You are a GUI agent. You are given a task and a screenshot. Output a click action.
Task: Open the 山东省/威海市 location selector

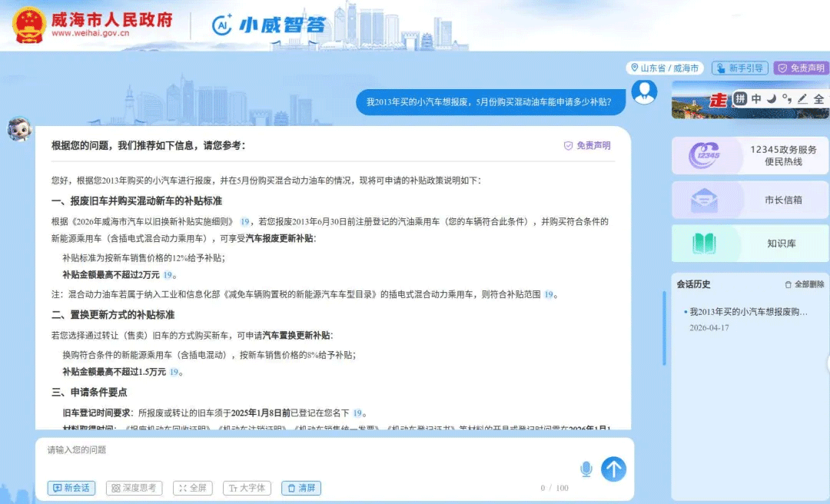click(x=666, y=68)
